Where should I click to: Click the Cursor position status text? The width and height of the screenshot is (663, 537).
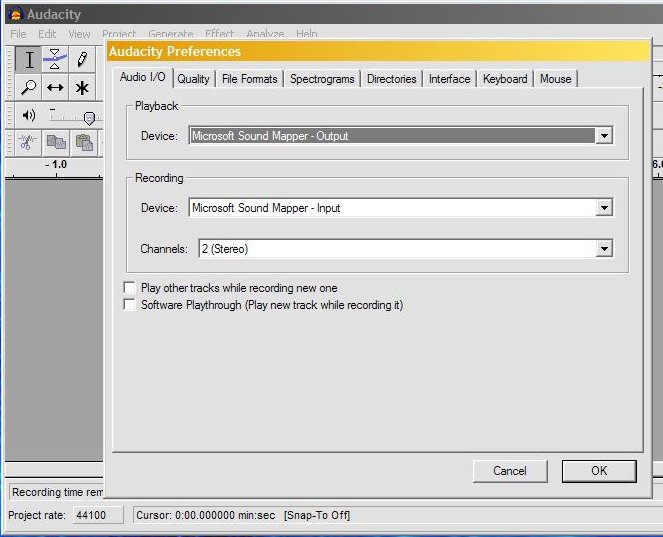pyautogui.click(x=205, y=515)
